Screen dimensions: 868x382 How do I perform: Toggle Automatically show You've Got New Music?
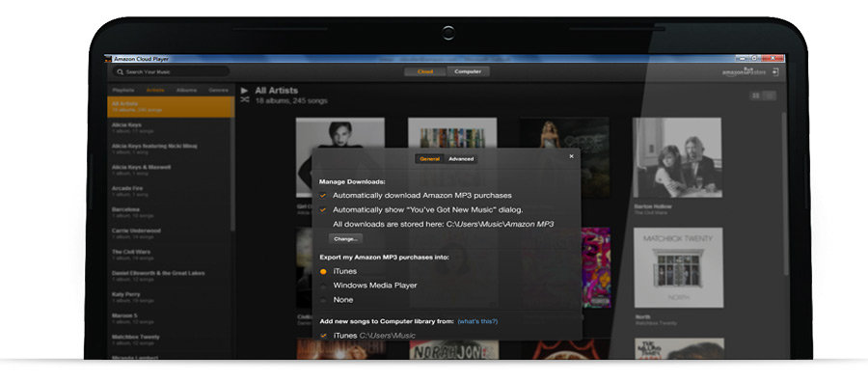click(x=323, y=210)
